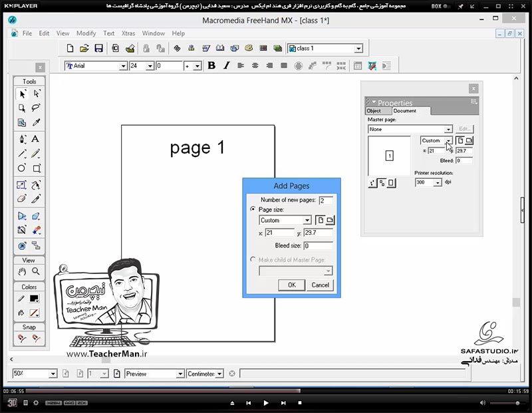The height and width of the screenshot is (413, 532).
Task: Set portrait orientation in Add Pages dialog
Action: coord(320,220)
